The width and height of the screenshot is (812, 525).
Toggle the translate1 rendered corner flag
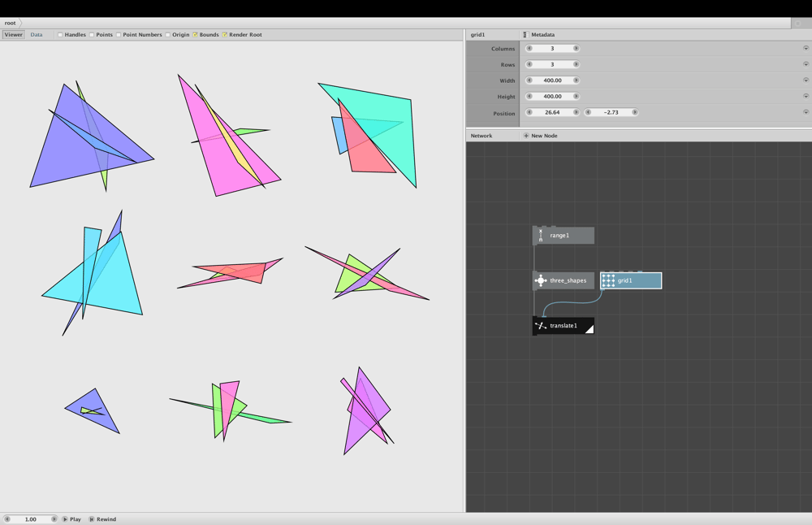pos(590,330)
